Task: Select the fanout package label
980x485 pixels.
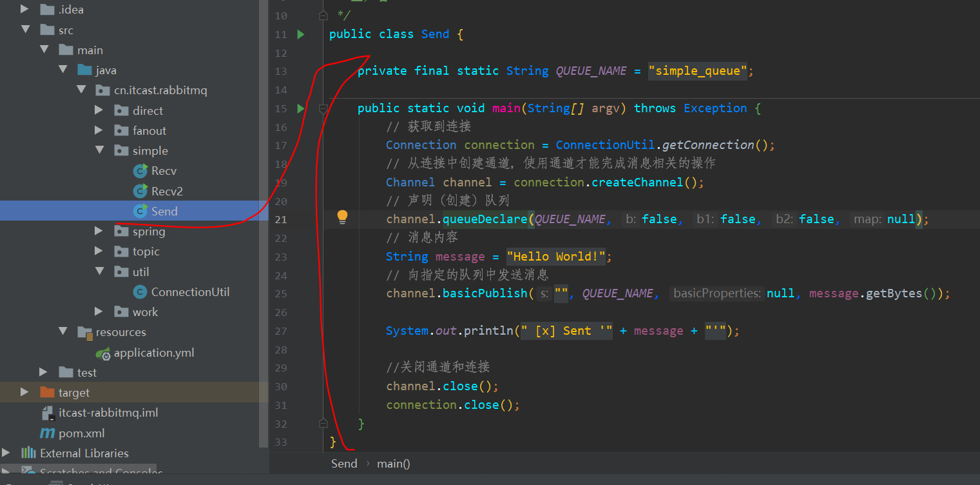Action: [149, 130]
